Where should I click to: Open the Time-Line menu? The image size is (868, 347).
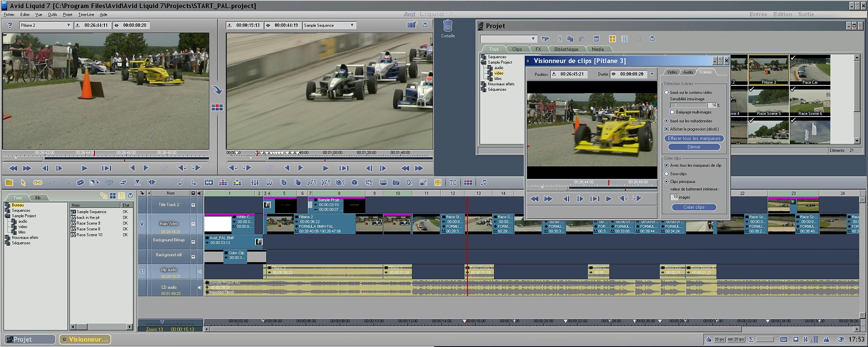tap(86, 14)
